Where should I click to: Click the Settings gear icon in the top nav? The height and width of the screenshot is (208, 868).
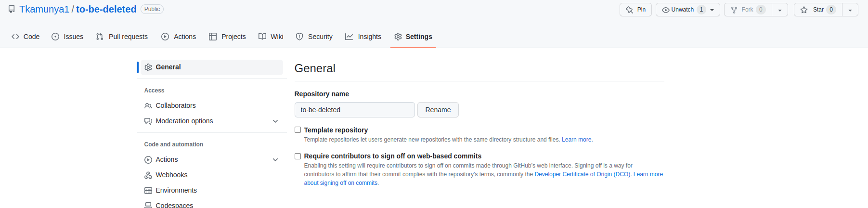coord(398,37)
